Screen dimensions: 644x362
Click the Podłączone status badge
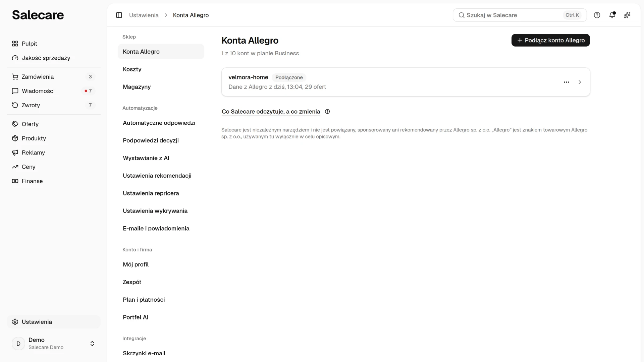(289, 77)
